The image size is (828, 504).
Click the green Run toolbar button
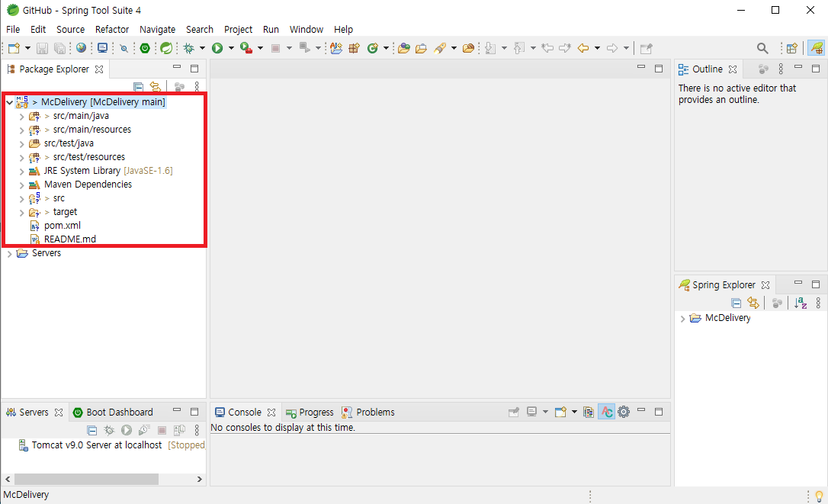[217, 48]
